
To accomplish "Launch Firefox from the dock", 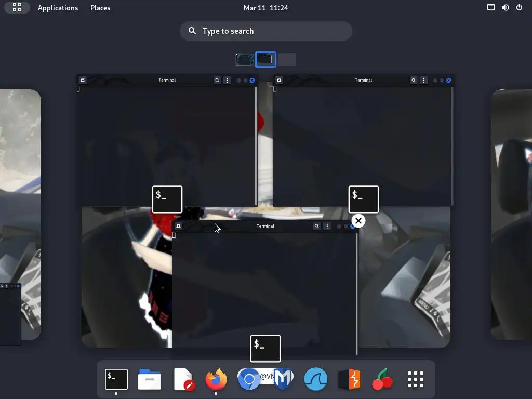I will pos(216,379).
